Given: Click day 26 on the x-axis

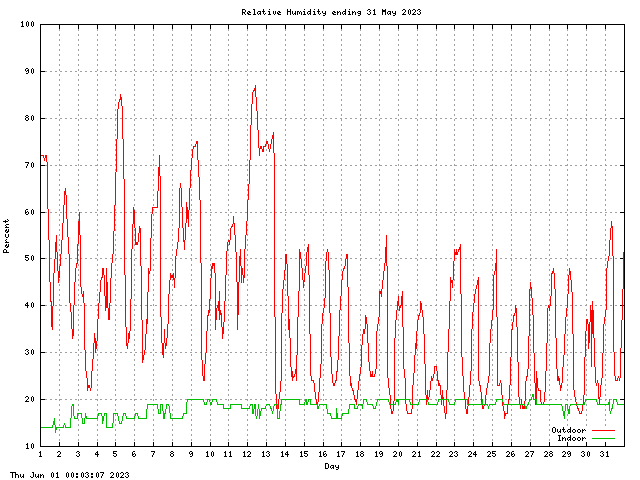Looking at the screenshot, I should 511,454.
